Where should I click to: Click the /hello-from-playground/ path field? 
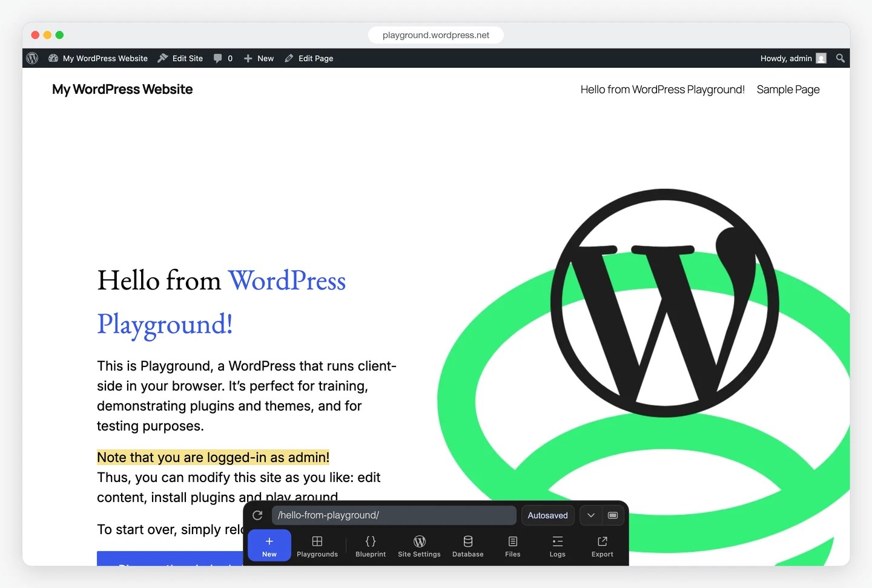[x=394, y=515]
